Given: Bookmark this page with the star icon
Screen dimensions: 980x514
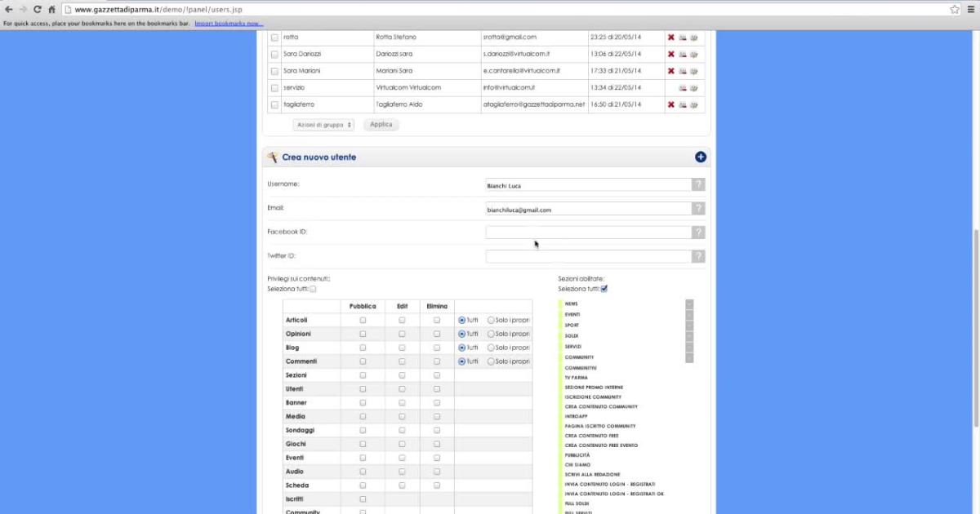Looking at the screenshot, I should pos(954,9).
